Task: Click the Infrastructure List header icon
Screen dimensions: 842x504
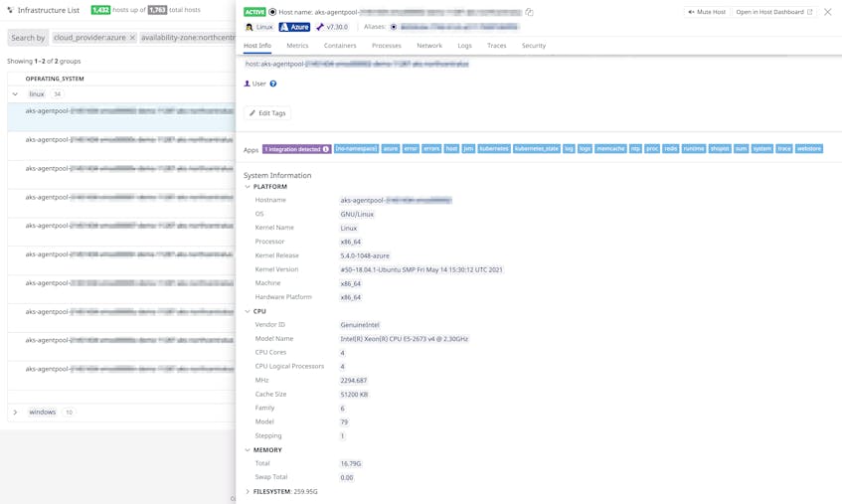Action: click(x=10, y=10)
